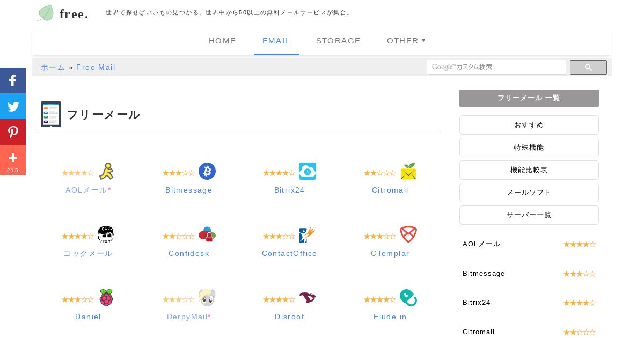The width and height of the screenshot is (644, 338).
Task: Click the DerpyMail pony icon
Action: point(207,298)
